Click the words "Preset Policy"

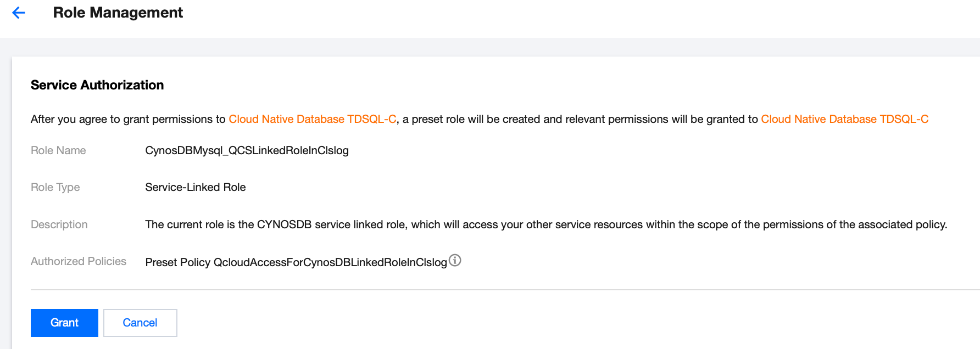click(x=177, y=262)
